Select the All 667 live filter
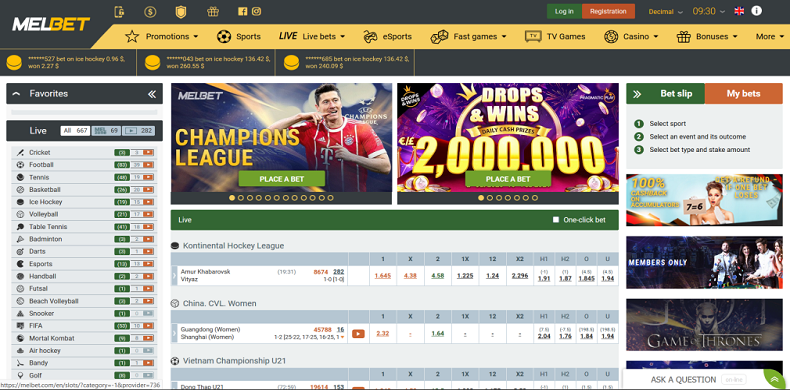Image resolution: width=790 pixels, height=390 pixels. (x=75, y=131)
